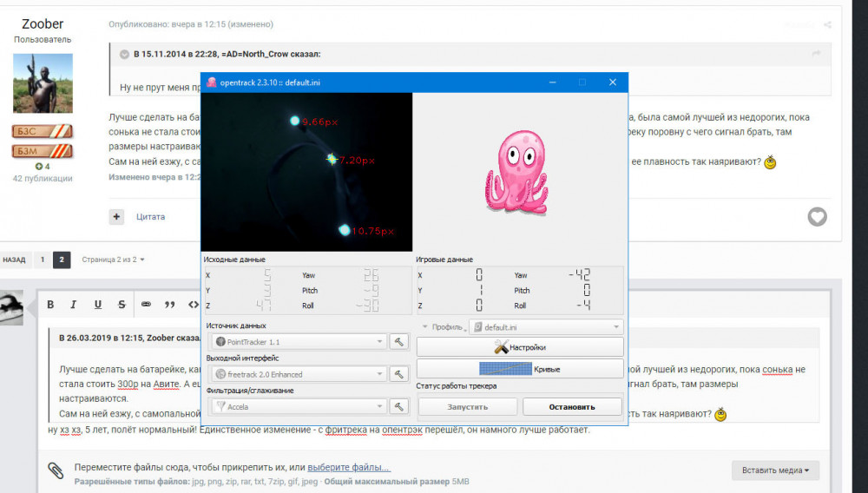Open the Настройки options button
Screen dimensions: 868x493
coord(520,347)
